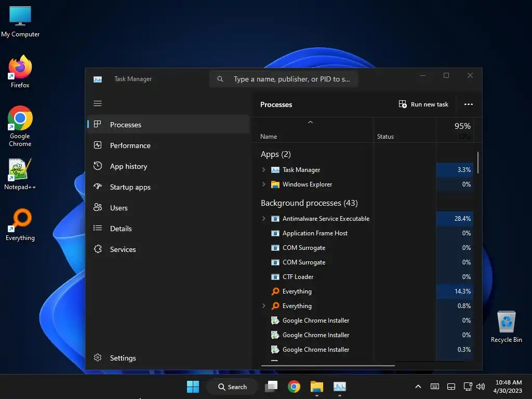The width and height of the screenshot is (532, 399).
Task: Open the three-dot more options menu
Action: (468, 104)
